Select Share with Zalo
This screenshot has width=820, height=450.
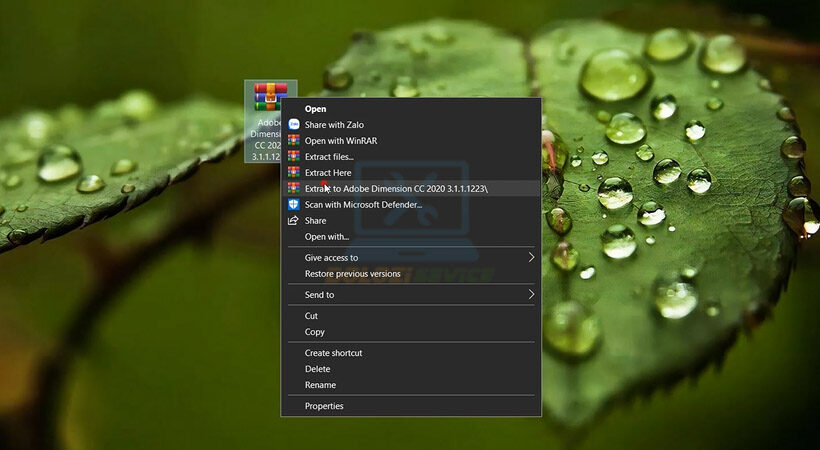[x=411, y=125]
